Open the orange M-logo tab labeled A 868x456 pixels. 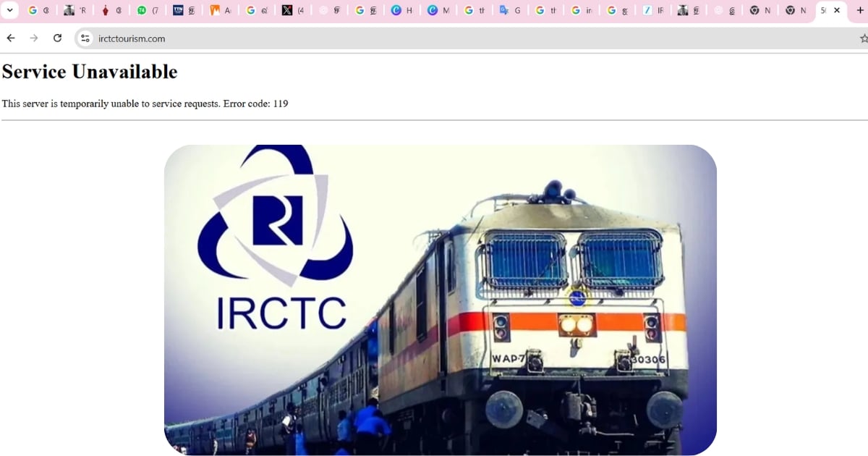(x=220, y=10)
